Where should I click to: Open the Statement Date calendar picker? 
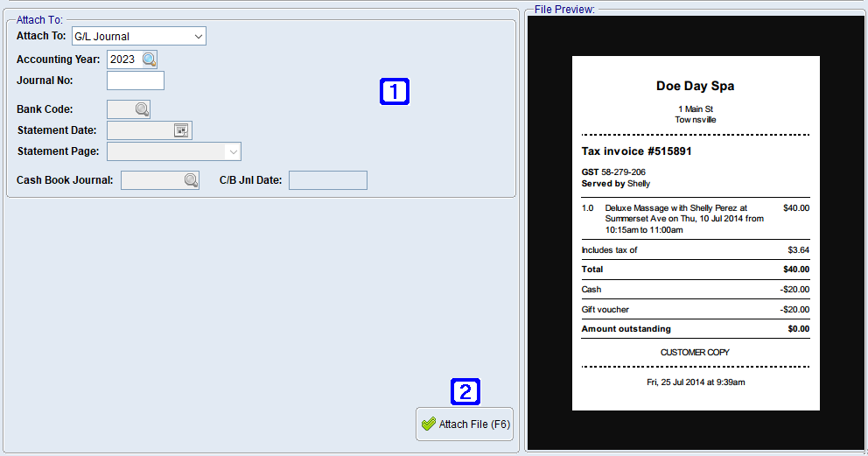click(x=181, y=130)
